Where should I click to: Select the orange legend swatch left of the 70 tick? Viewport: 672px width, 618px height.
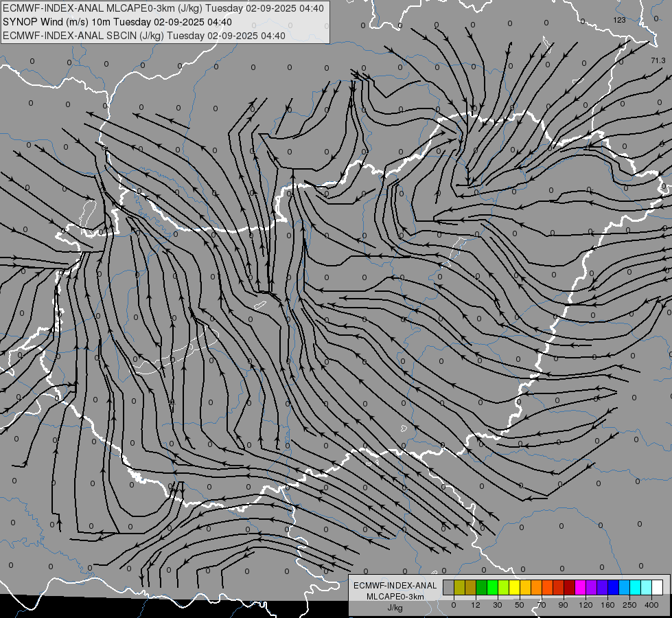(537, 587)
